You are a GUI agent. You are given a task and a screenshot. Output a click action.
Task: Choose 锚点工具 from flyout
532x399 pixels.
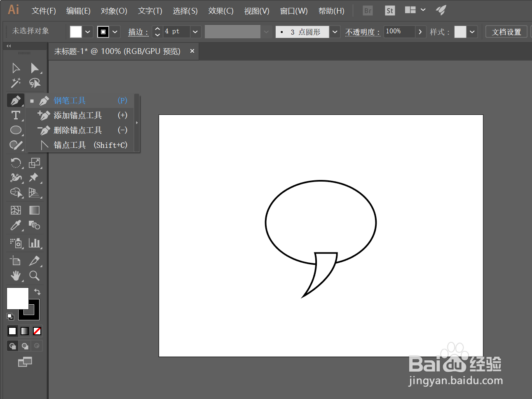(81, 145)
